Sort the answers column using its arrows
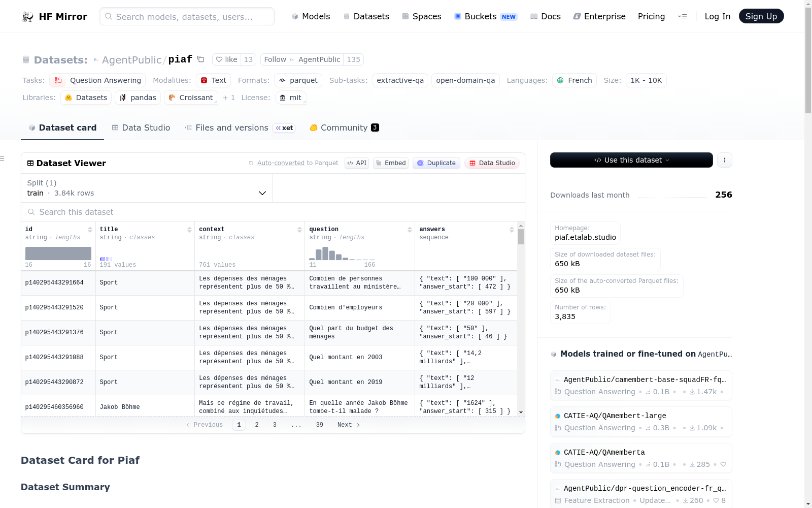The image size is (812, 508). click(x=512, y=230)
